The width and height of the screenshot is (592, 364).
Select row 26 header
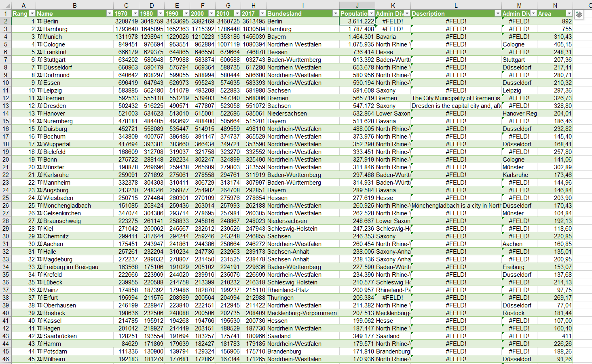[6, 206]
